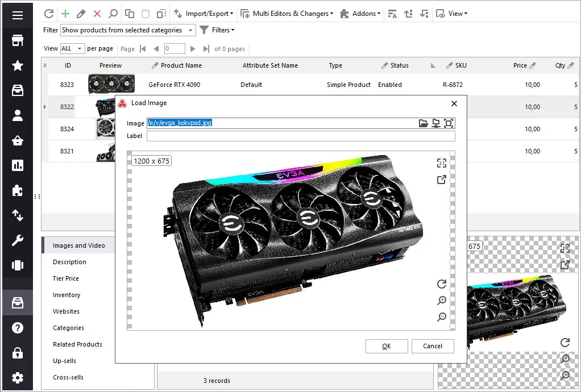Go to the next page arrow
Viewport: 581px width, 392px height.
coord(192,48)
